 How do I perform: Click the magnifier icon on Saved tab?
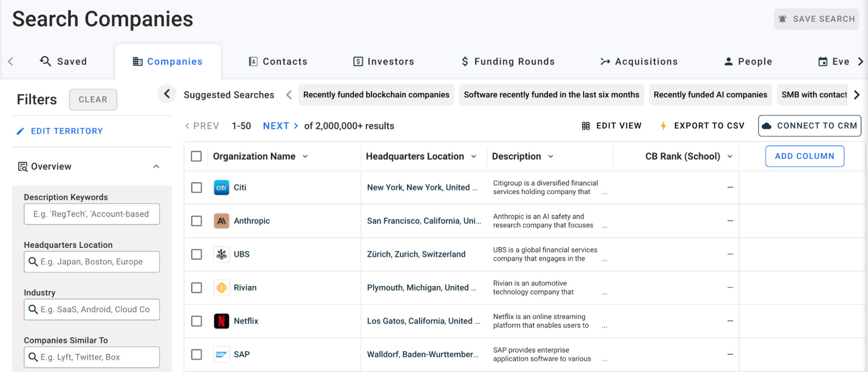coord(46,61)
